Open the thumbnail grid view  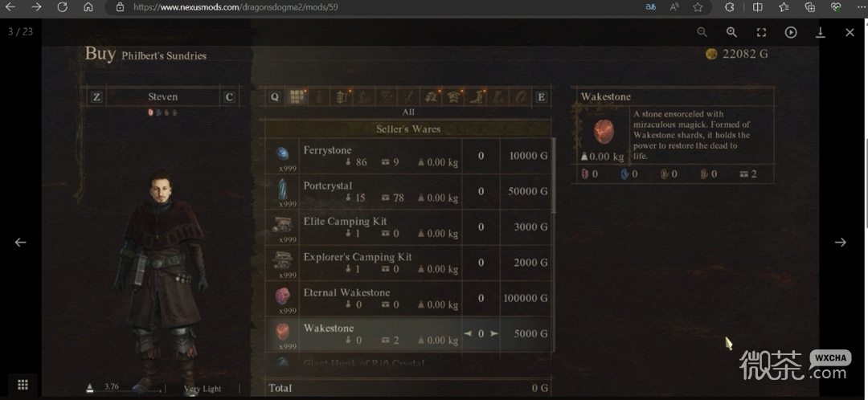[23, 385]
